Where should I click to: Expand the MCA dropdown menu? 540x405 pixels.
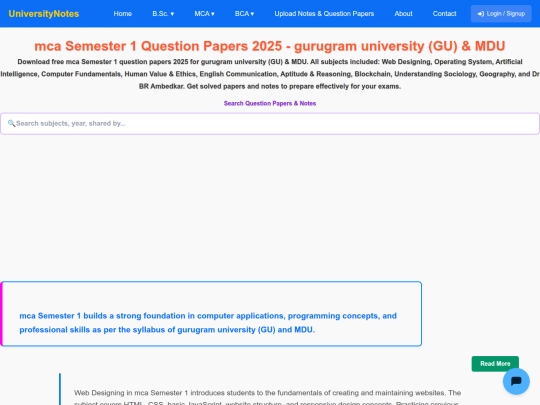pos(204,14)
